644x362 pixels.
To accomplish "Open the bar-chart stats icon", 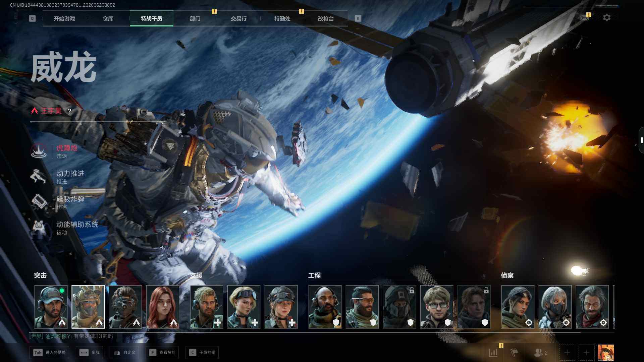I will (493, 353).
